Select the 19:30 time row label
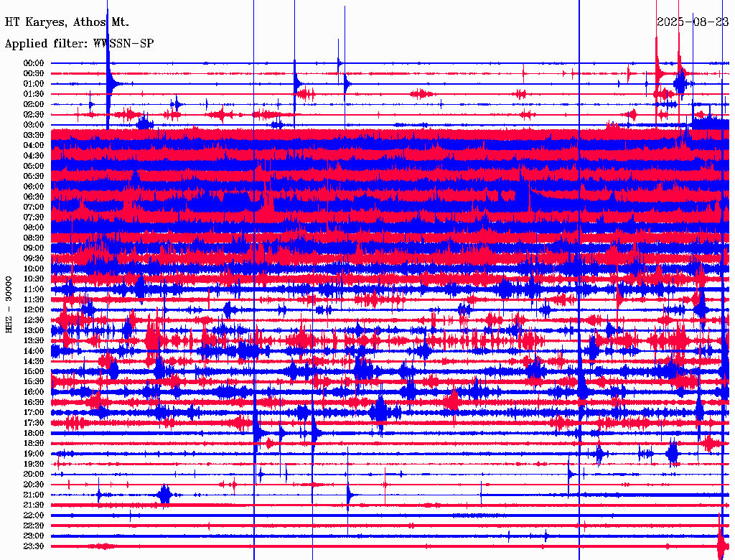Image resolution: width=735 pixels, height=560 pixels. [x=34, y=465]
